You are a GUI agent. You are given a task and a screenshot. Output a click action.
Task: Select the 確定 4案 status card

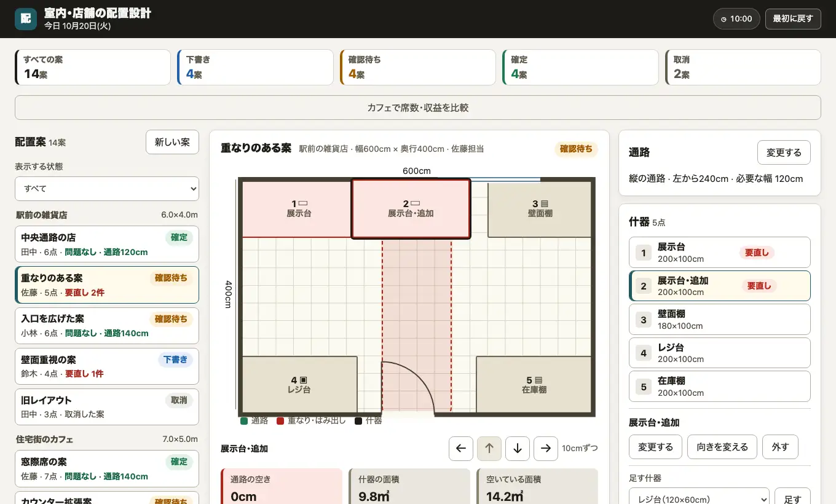point(580,67)
